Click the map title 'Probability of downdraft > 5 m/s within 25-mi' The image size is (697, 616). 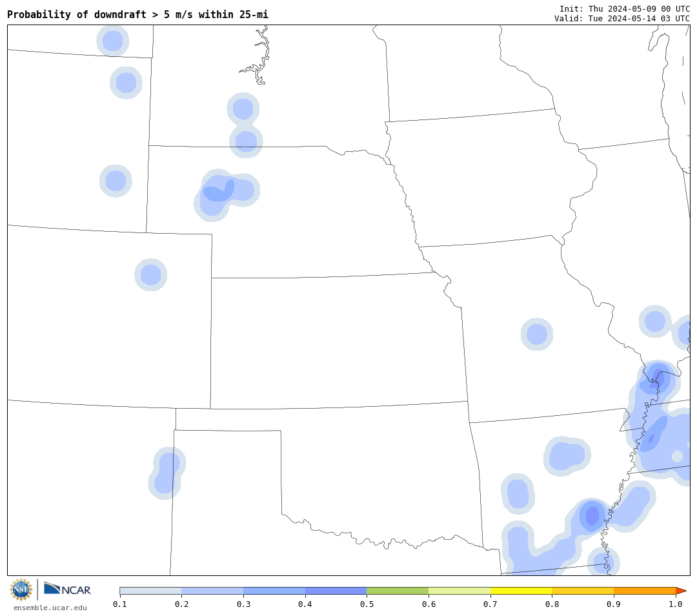[138, 15]
